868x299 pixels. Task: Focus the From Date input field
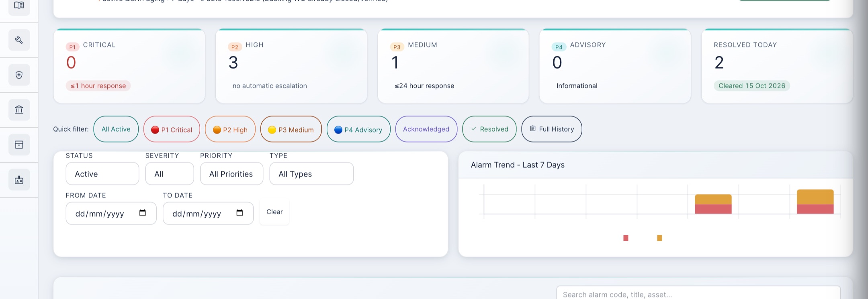(111, 214)
